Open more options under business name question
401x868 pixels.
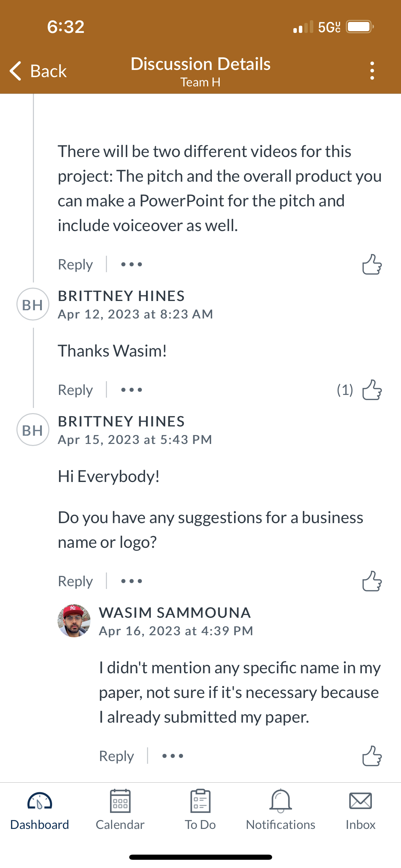132,581
